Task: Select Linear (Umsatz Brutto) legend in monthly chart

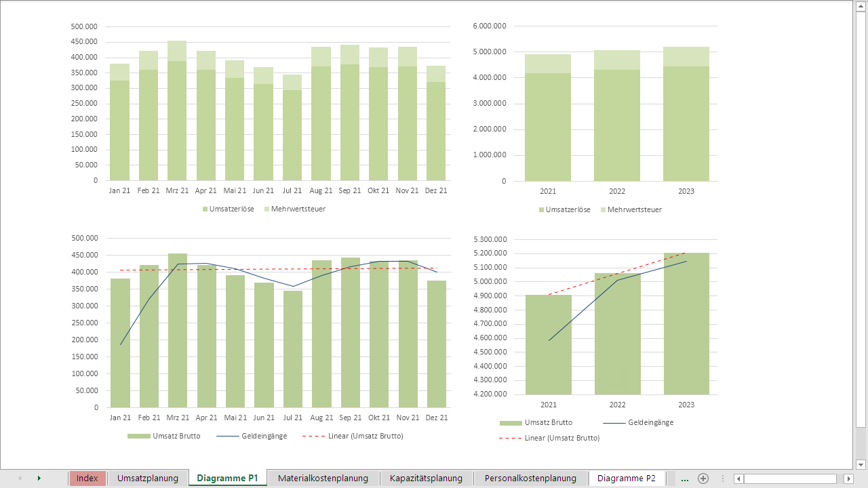Action: pyautogui.click(x=353, y=436)
